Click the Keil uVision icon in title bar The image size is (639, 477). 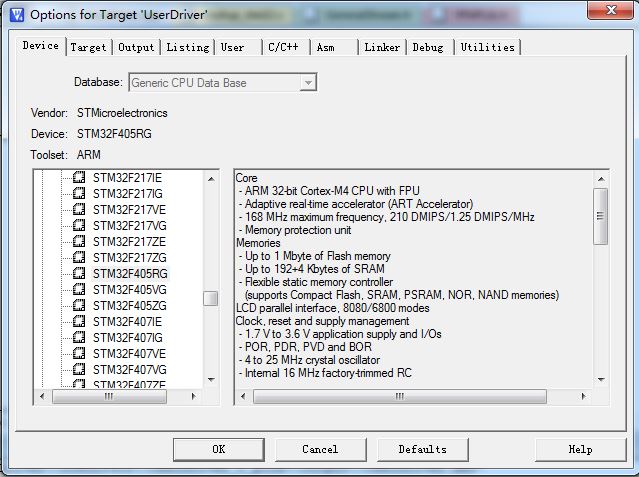(17, 15)
